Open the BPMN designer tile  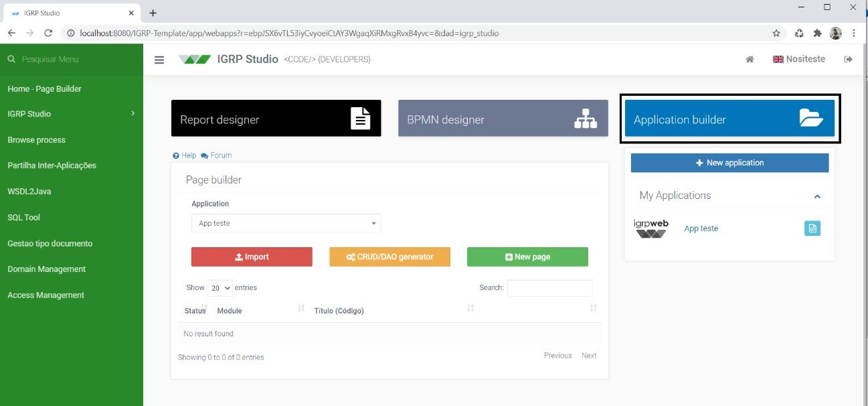click(x=503, y=118)
